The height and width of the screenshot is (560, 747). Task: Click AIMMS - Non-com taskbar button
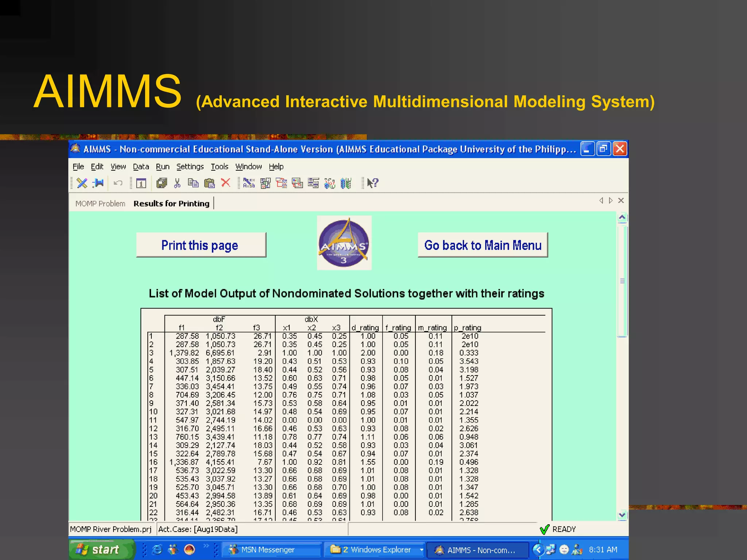coord(477,550)
